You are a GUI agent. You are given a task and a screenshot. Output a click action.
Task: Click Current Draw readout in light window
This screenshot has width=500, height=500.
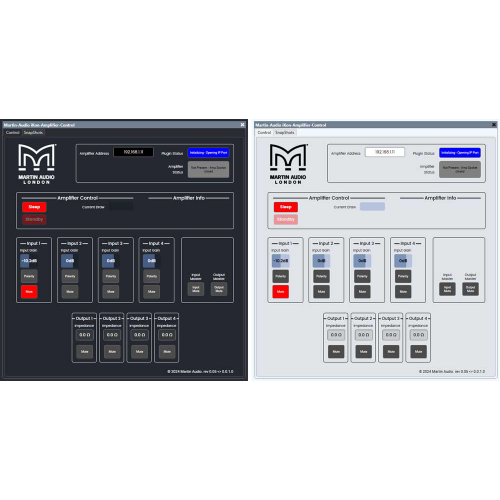pos(372,207)
